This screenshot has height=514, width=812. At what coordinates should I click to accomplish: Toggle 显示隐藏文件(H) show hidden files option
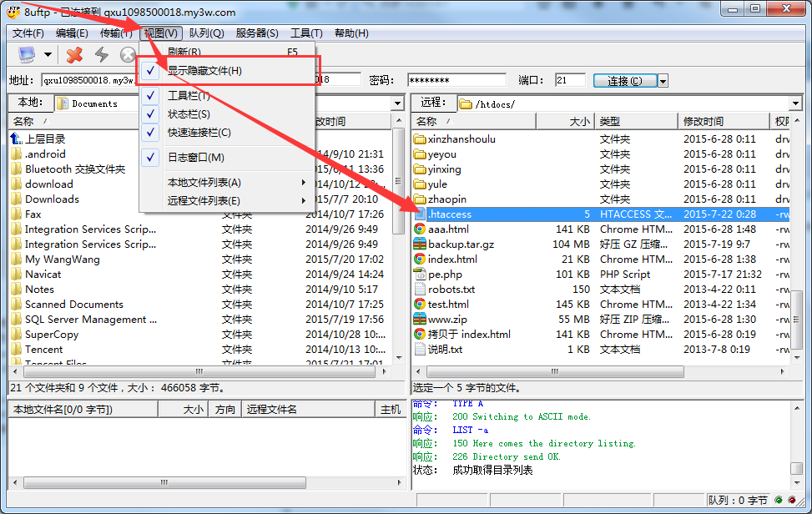coord(204,71)
